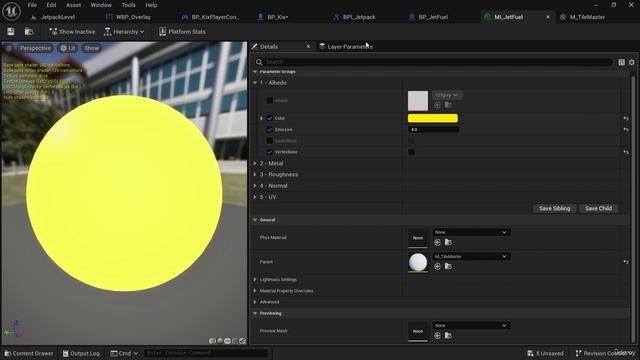Viewport: 640px width, 360px height.
Task: Toggle the Emissive parameter checkbox
Action: 269,129
